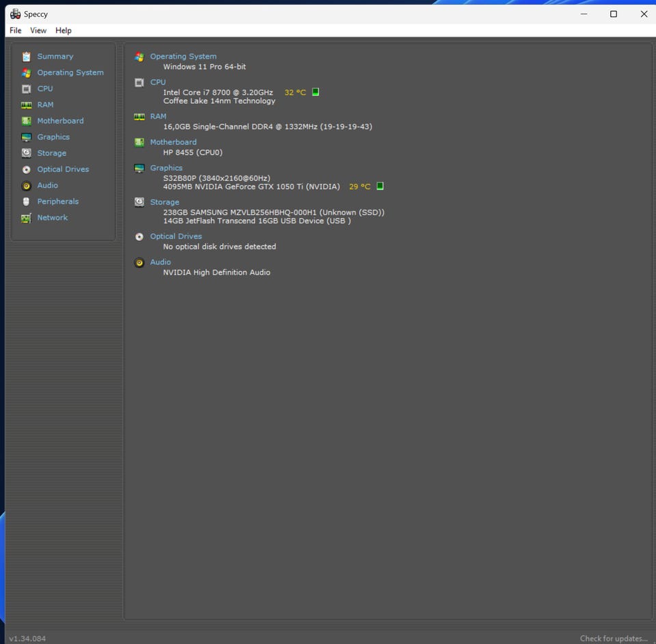Click the JetFlash Transcend 16GB USB entry
Image resolution: width=656 pixels, height=644 pixels.
coord(257,221)
